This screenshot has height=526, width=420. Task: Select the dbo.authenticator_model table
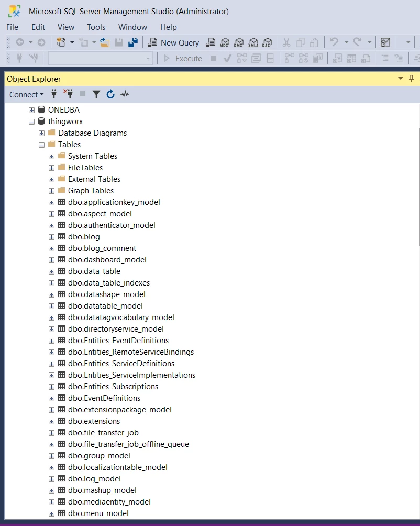pos(112,225)
